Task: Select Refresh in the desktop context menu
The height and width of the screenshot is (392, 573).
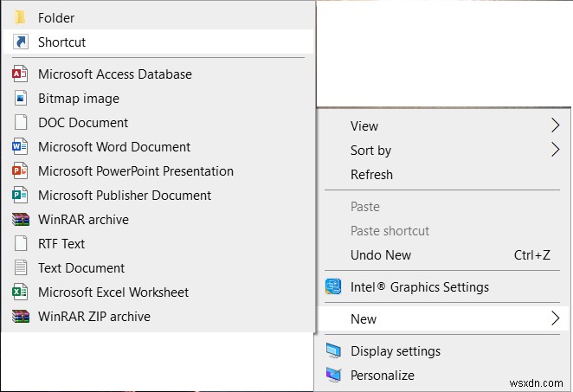Action: pyautogui.click(x=443, y=175)
